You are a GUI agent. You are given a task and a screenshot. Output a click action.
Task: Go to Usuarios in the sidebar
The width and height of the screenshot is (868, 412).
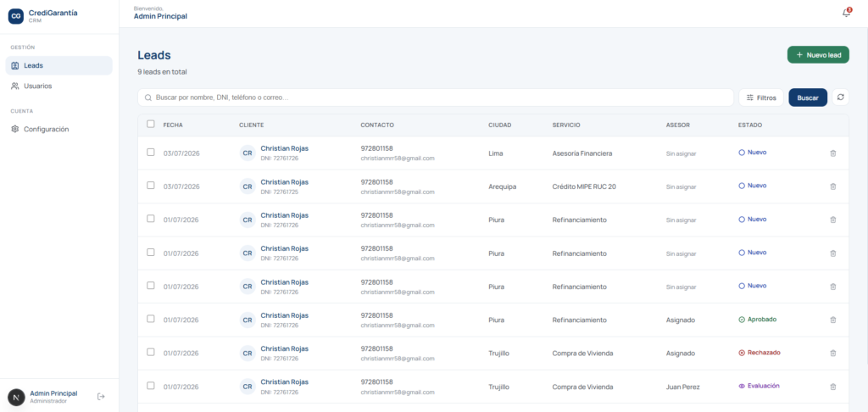pyautogui.click(x=58, y=86)
